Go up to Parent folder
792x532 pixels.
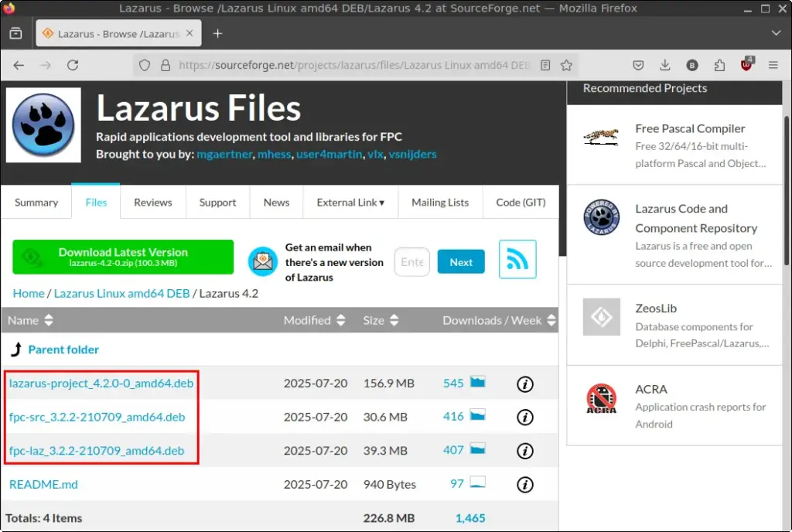click(63, 350)
